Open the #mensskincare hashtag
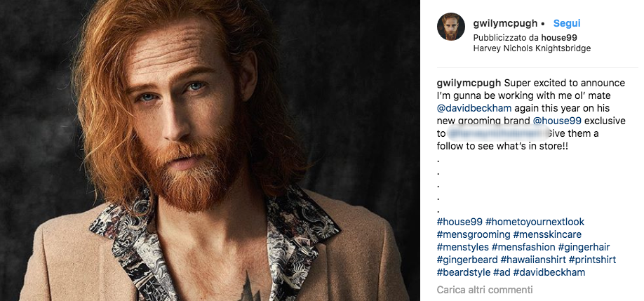Screen dimensions: 644x301 pyautogui.click(x=547, y=234)
